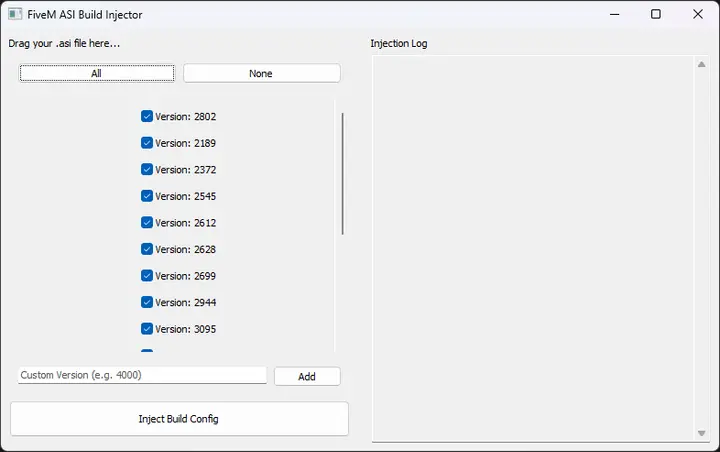This screenshot has height=452, width=720.
Task: Toggle the Version: 2189 checkbox
Action: (x=146, y=143)
